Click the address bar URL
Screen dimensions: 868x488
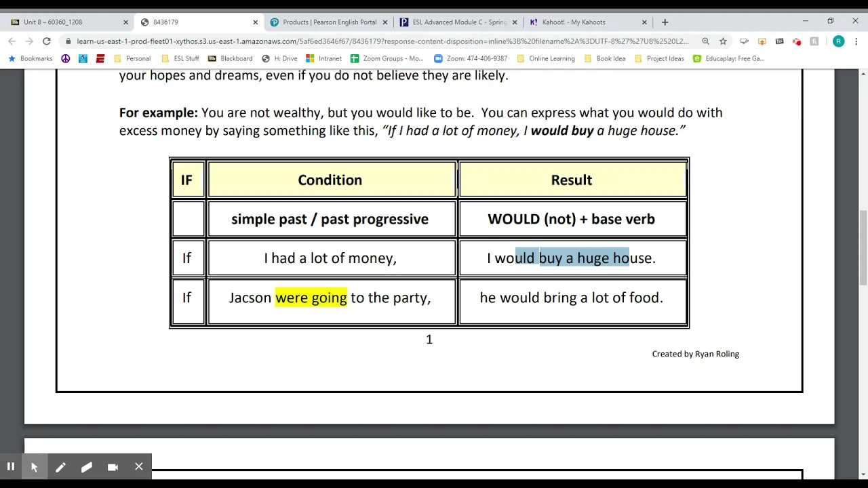[382, 41]
